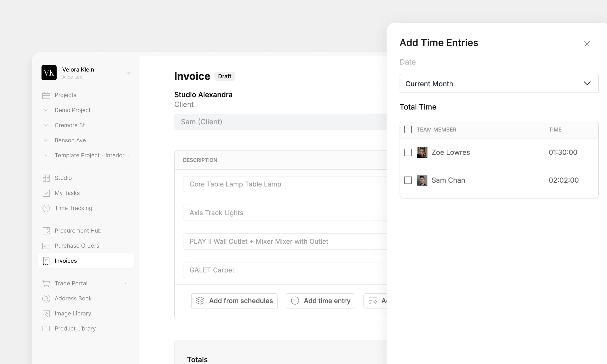
Task: Click the My Tasks checkmark icon
Action: coord(46,193)
